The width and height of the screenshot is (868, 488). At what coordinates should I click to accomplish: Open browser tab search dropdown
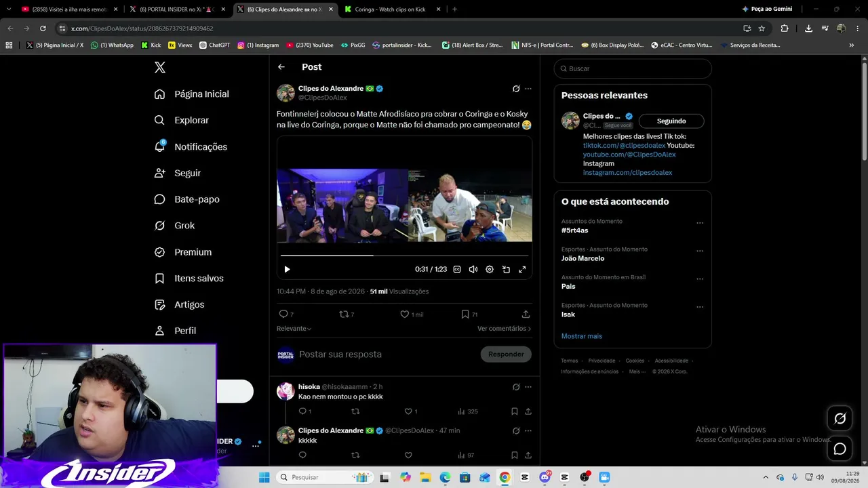(9, 9)
